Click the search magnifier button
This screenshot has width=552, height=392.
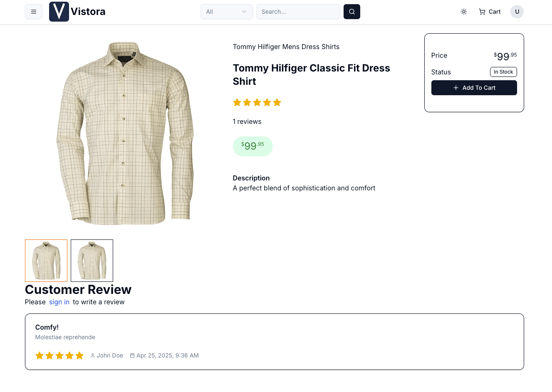351,12
